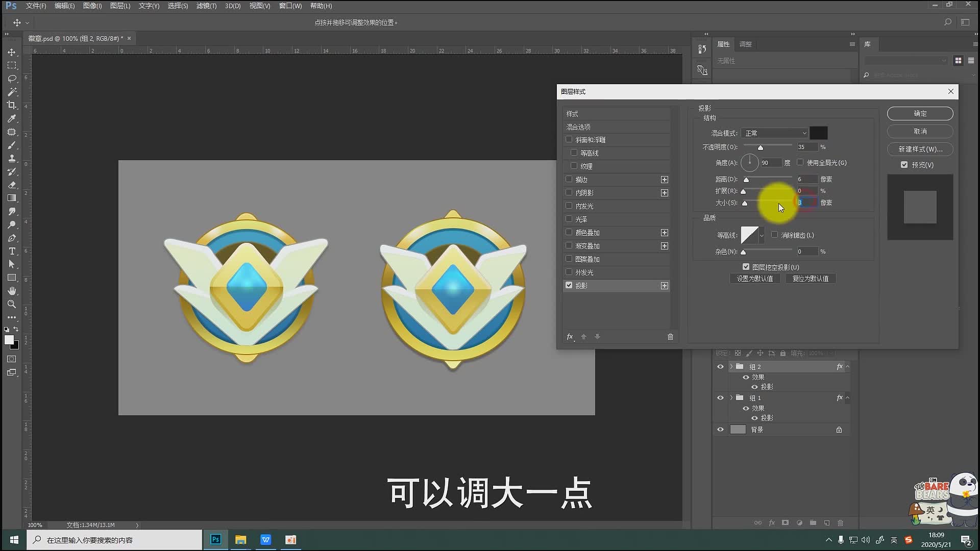Select the Clone Stamp tool
980x551 pixels.
(12, 158)
